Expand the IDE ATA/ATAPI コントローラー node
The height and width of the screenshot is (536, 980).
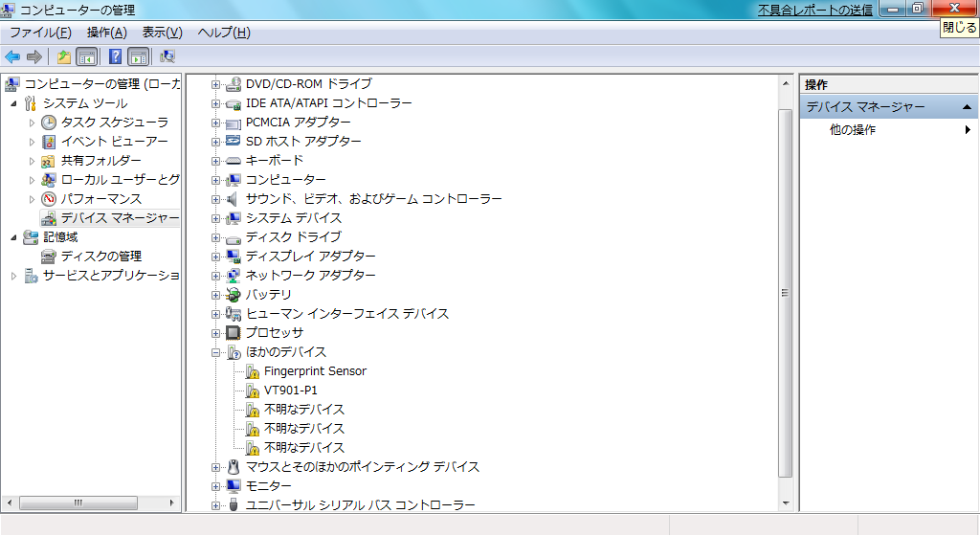[x=215, y=103]
